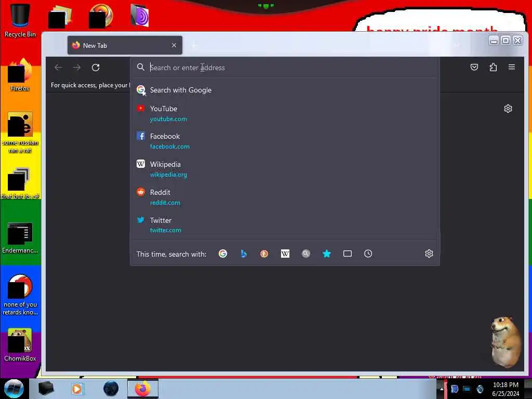
Task: Click the dark globe taskbar icon
Action: [x=111, y=389]
